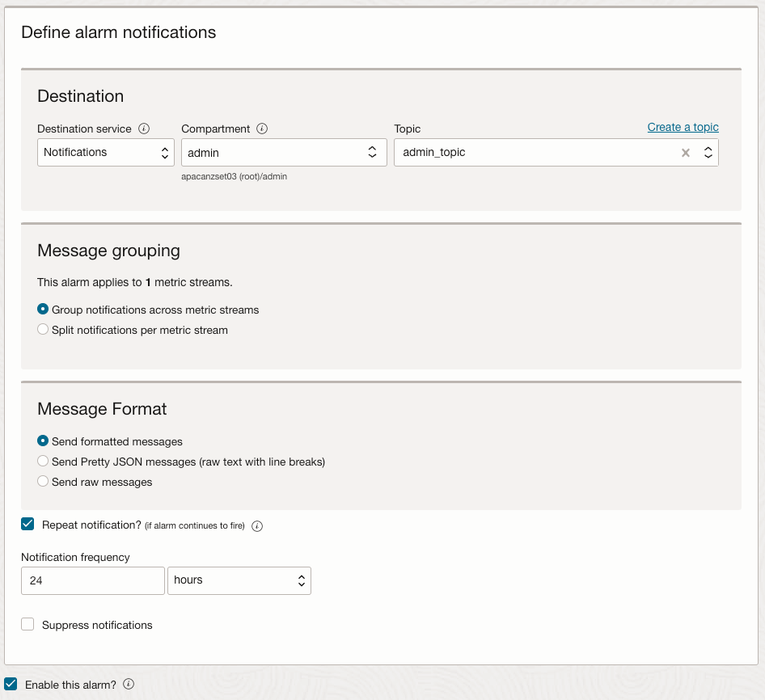Click info icon beside Compartment label
Image resolution: width=765 pixels, height=700 pixels.
262,129
